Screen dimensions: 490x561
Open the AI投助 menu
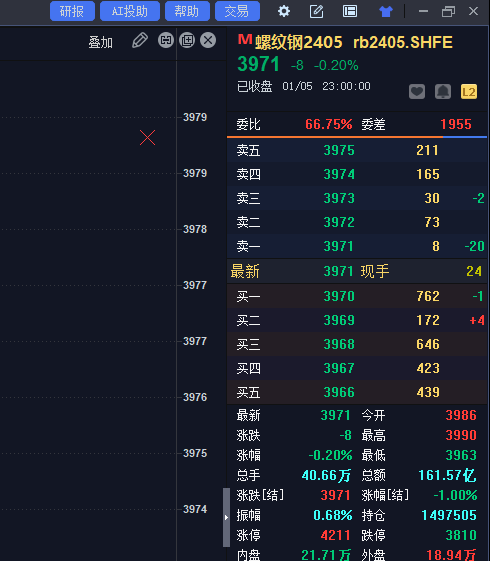pyautogui.click(x=130, y=11)
